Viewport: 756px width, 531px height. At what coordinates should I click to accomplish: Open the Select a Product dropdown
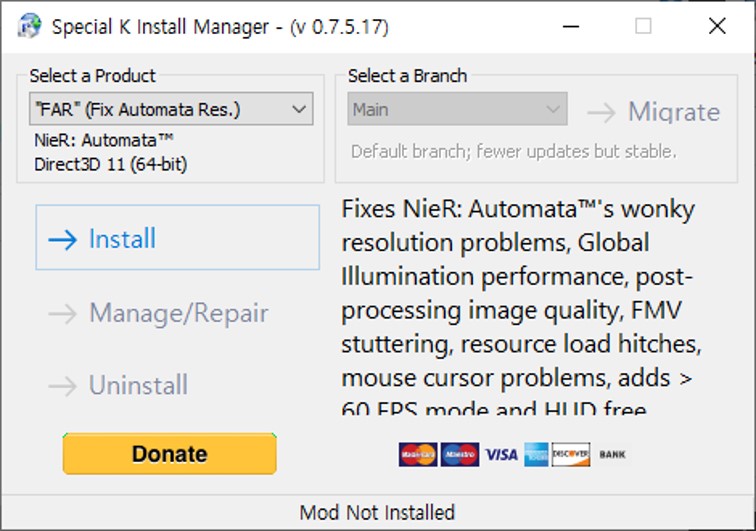click(171, 109)
